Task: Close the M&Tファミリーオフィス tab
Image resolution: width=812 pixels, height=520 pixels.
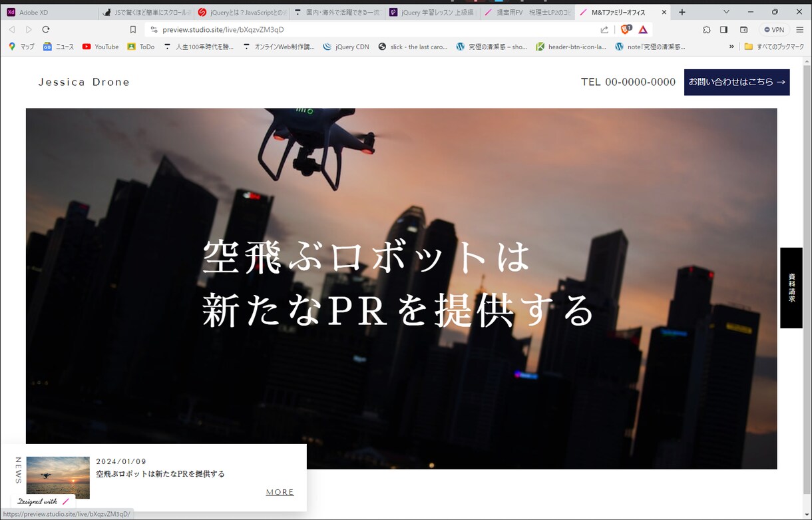Action: point(664,12)
